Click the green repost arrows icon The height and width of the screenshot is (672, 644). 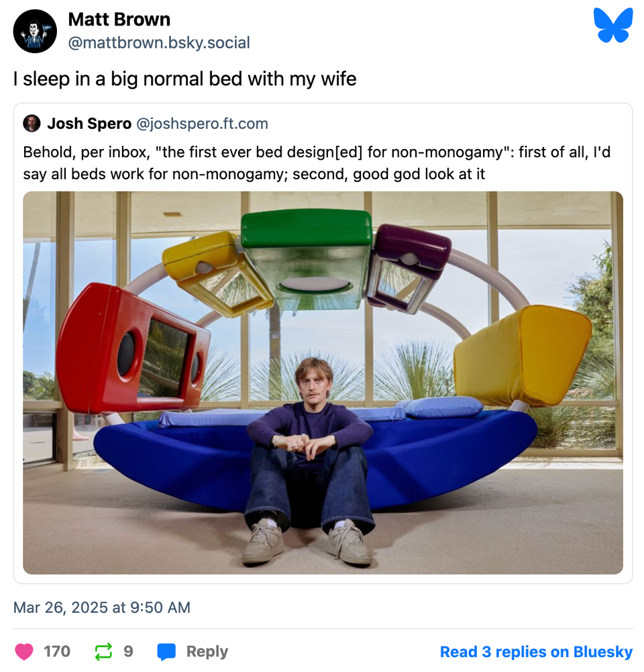[103, 651]
